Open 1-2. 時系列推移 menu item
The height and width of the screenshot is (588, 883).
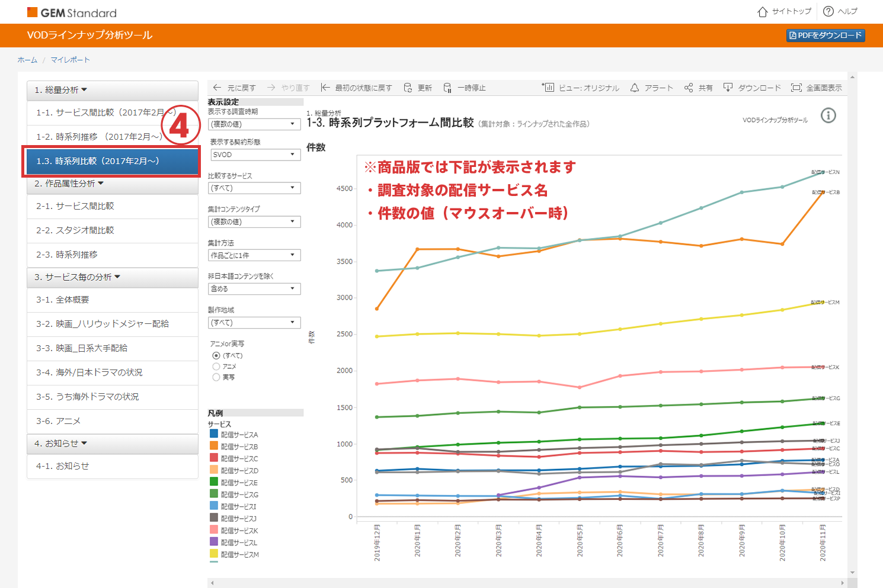tap(113, 137)
